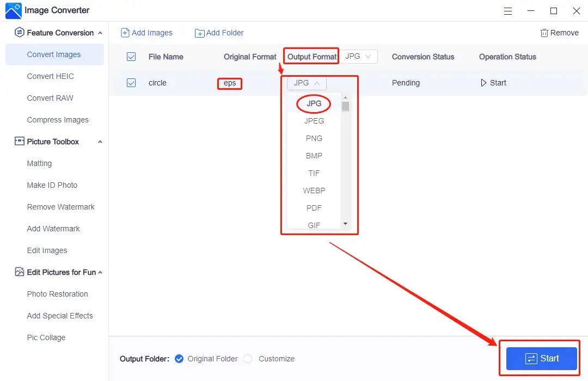Open the Output Format dropdown in the header
The width and height of the screenshot is (588, 381).
pyautogui.click(x=359, y=56)
